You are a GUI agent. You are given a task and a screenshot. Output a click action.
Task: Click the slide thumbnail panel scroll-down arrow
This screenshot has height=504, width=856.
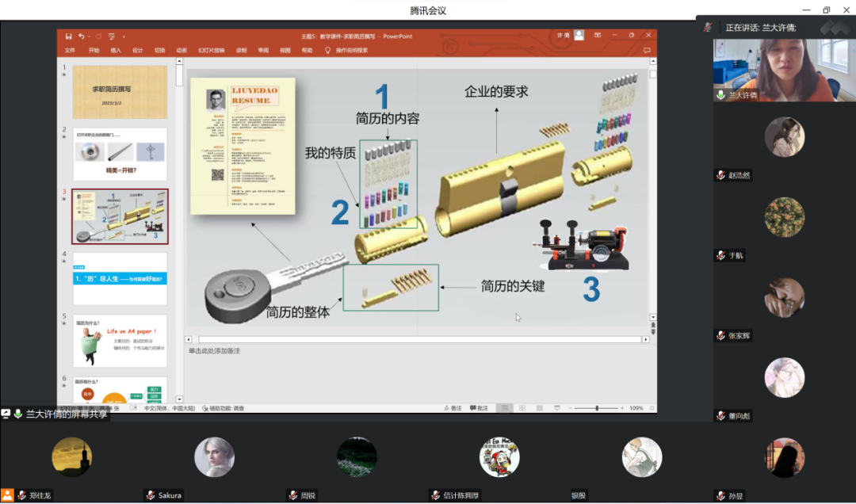[x=179, y=399]
